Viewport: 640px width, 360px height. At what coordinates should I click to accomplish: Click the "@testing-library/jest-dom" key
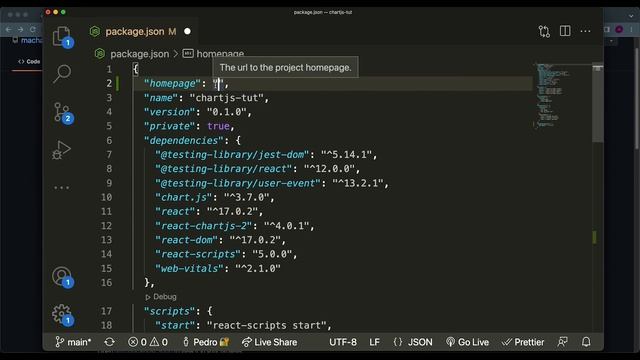point(232,155)
